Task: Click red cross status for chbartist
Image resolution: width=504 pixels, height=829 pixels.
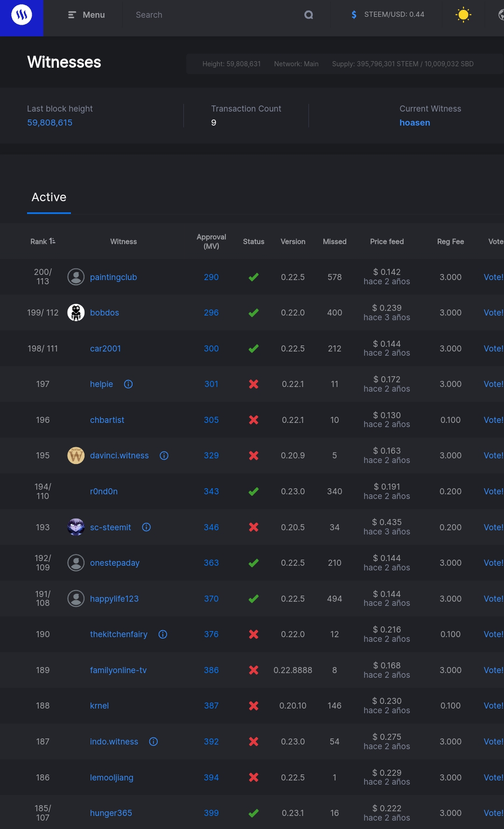Action: point(253,420)
